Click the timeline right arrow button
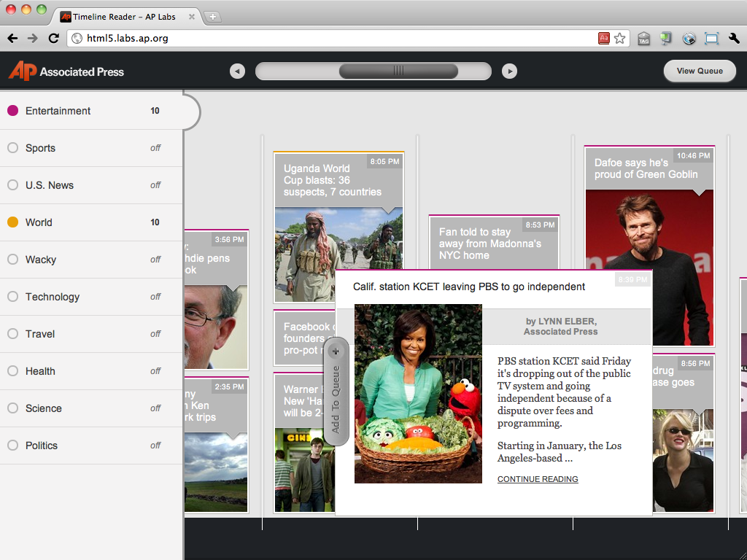Screen dimensions: 747x560 pyautogui.click(x=509, y=71)
